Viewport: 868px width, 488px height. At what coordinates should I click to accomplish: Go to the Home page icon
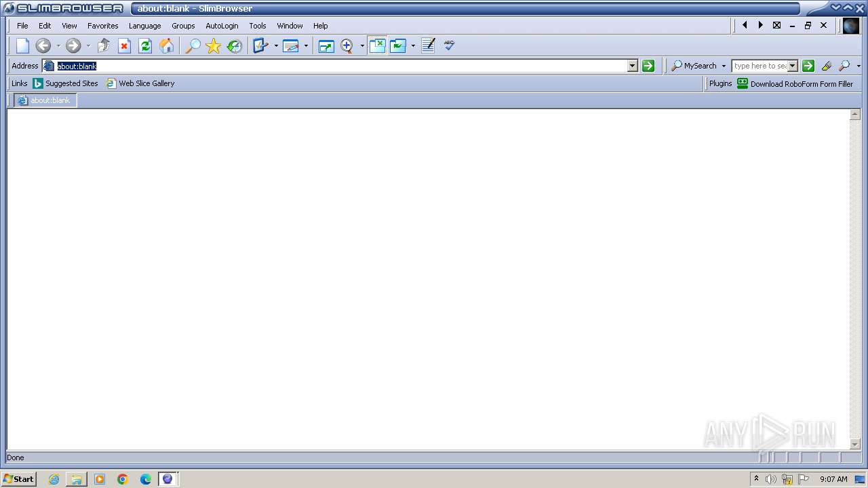[x=166, y=45]
